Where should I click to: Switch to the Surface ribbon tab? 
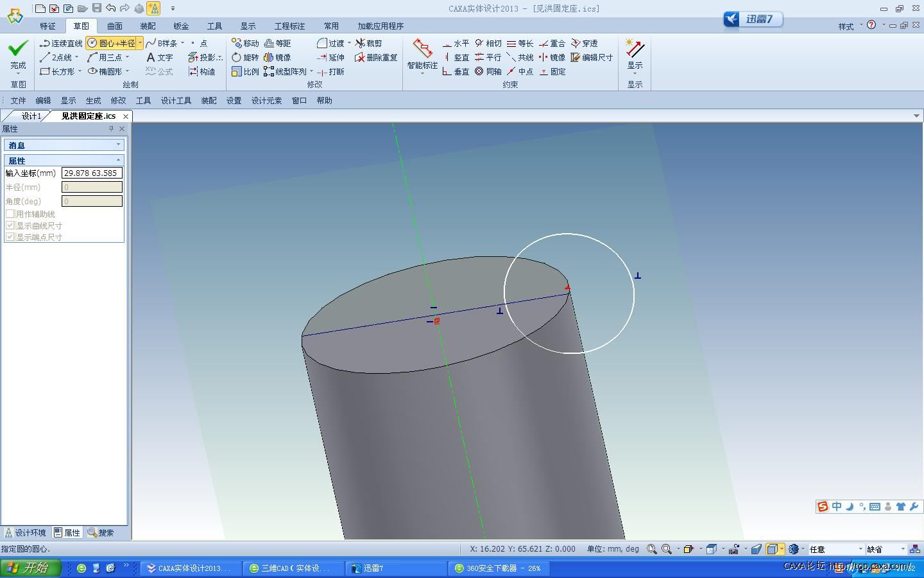pos(114,26)
